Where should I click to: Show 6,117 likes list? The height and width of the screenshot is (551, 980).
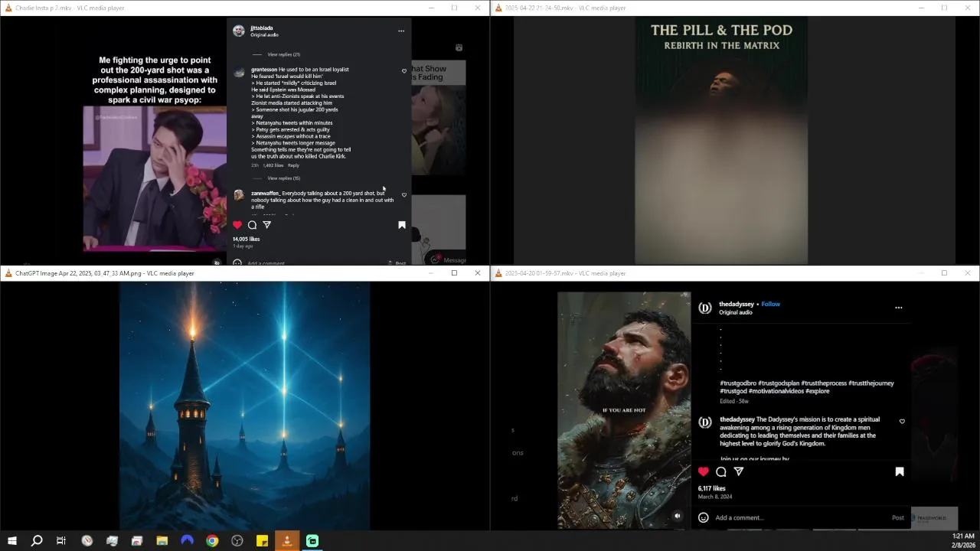click(712, 488)
